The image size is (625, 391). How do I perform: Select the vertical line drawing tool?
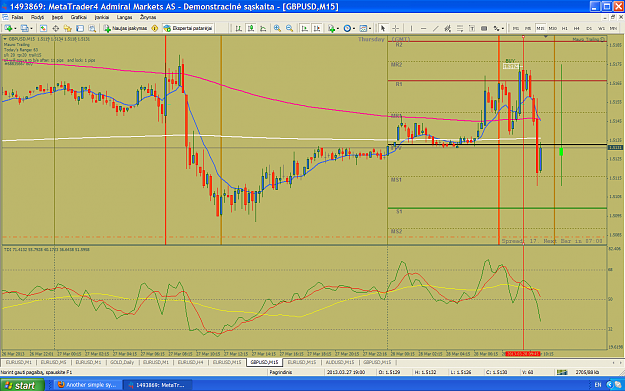(411, 28)
